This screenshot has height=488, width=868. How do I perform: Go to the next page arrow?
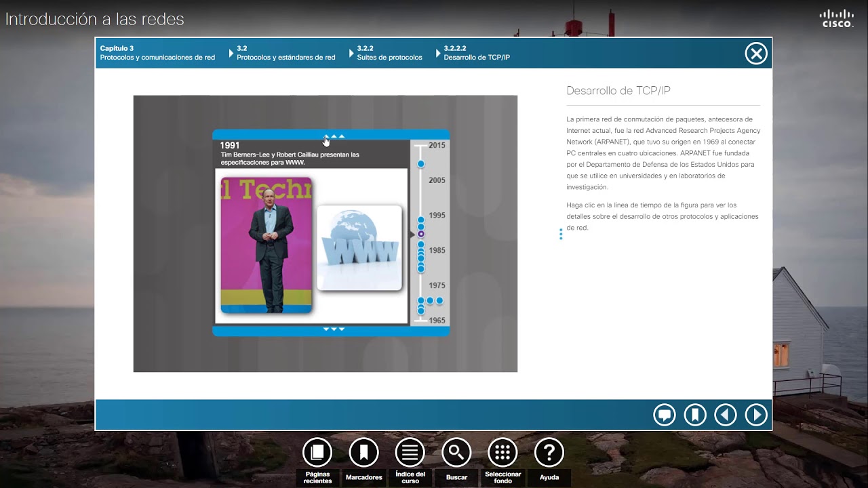pos(756,415)
